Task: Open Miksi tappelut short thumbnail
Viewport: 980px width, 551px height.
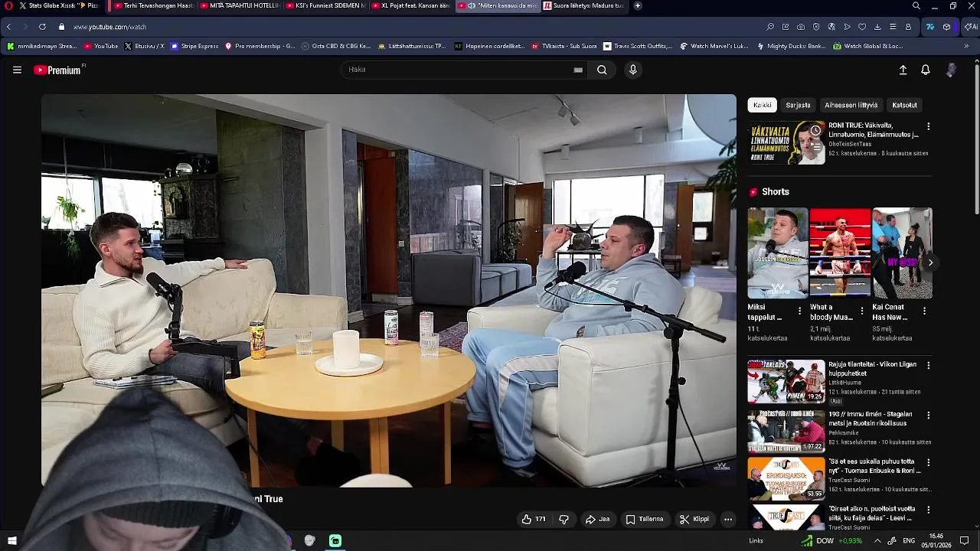Action: (777, 253)
